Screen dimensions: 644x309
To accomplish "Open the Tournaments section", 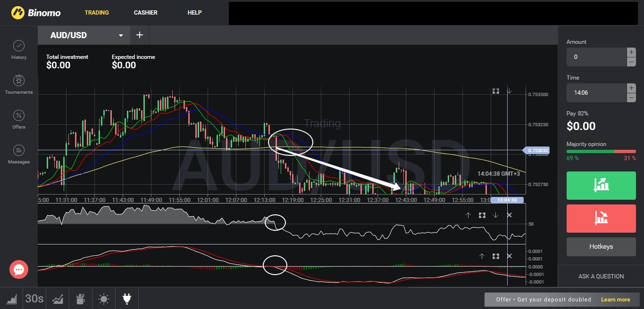I will coord(19,85).
